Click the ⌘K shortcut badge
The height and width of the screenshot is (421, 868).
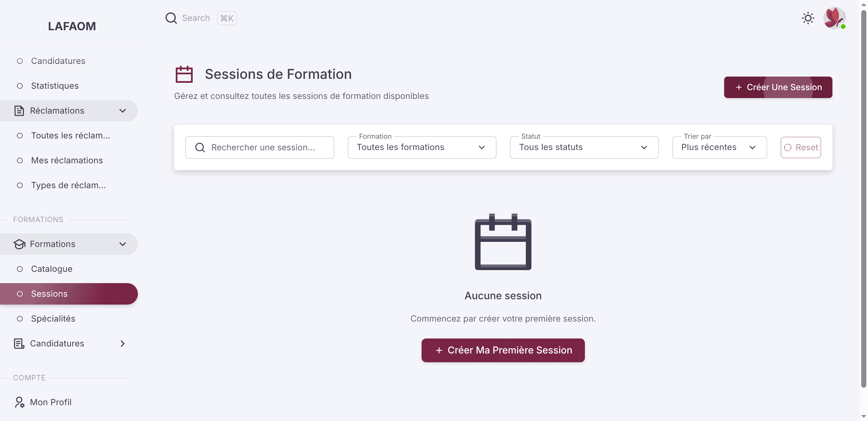(226, 18)
